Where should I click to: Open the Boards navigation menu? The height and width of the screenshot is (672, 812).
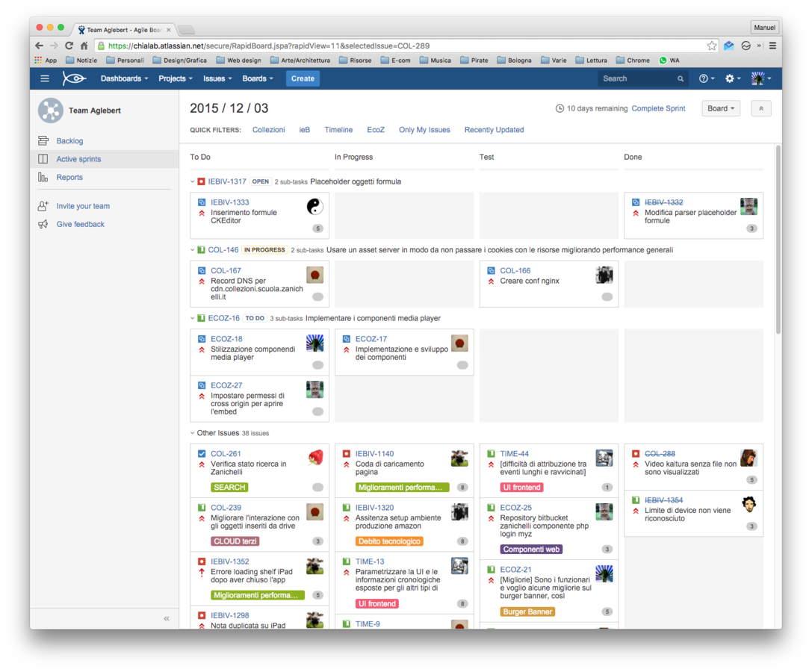click(x=258, y=78)
